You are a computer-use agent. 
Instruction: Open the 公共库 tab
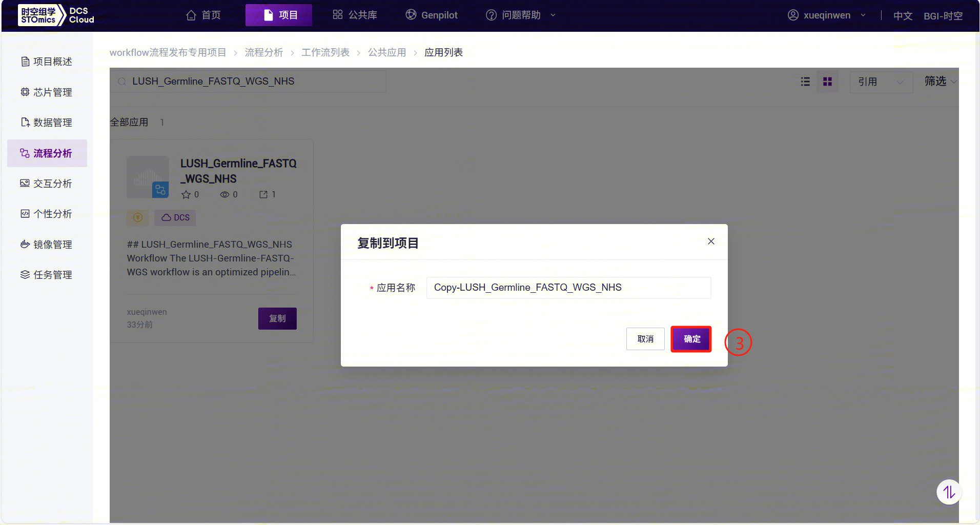click(x=355, y=15)
